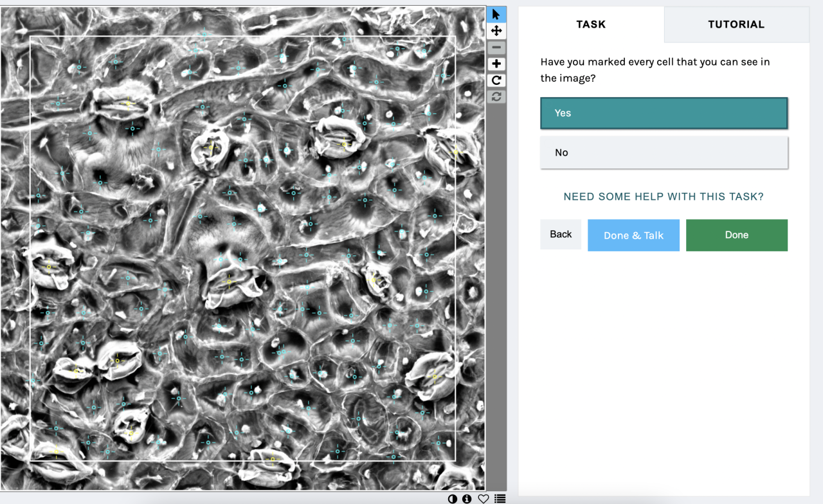Click the zoom out minus button

[x=496, y=48]
